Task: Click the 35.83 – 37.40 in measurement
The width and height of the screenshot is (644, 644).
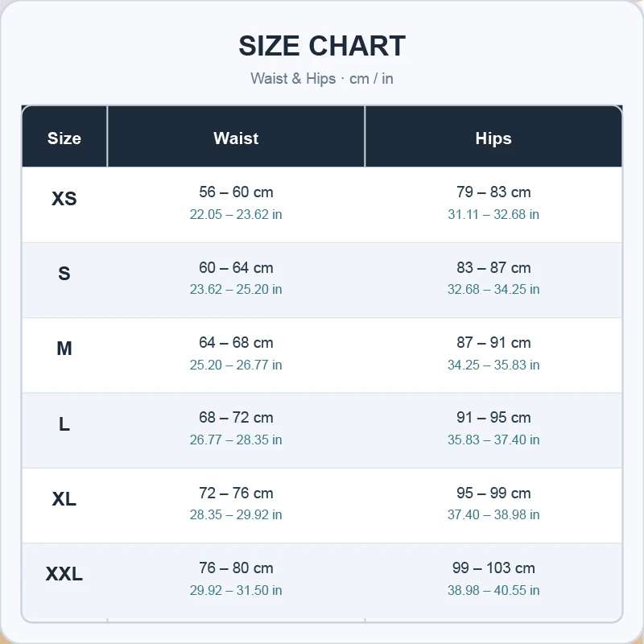Action: coord(493,440)
